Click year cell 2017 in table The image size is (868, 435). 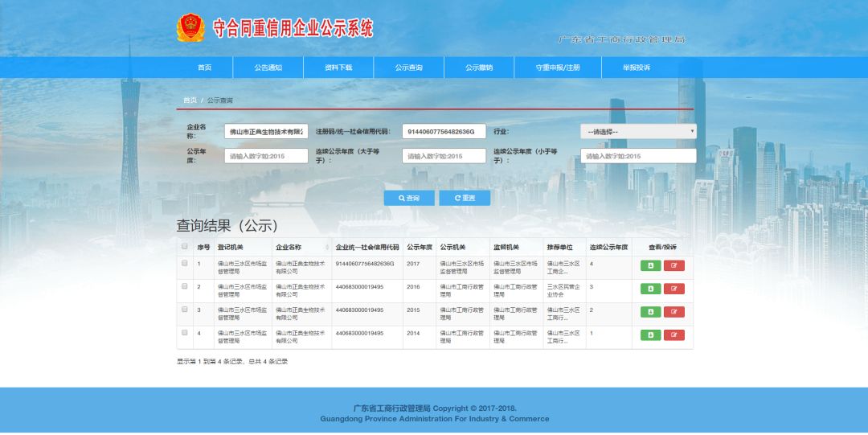point(414,264)
